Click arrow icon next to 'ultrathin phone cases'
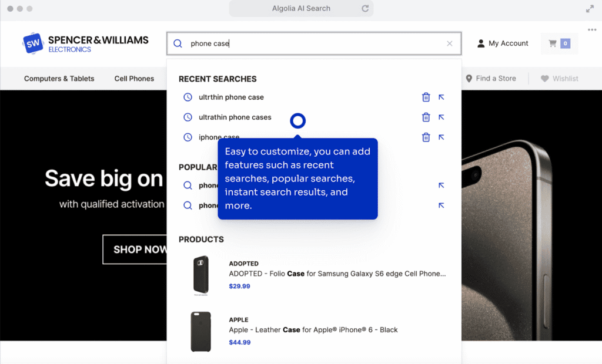 coord(442,117)
